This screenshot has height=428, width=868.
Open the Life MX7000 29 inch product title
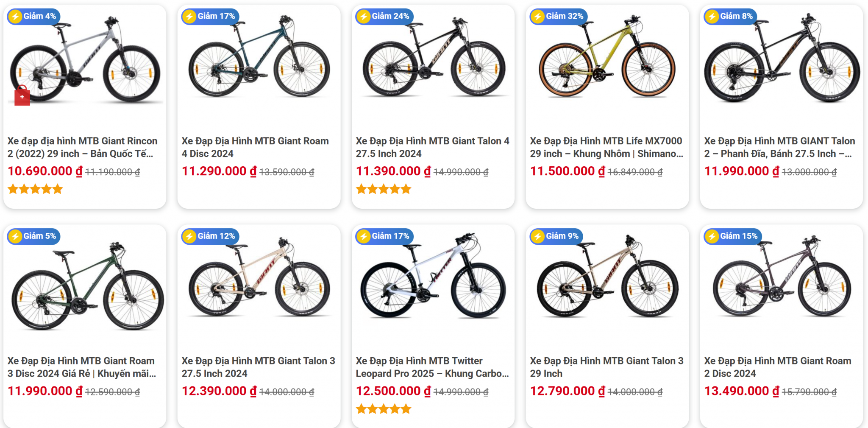pos(606,147)
